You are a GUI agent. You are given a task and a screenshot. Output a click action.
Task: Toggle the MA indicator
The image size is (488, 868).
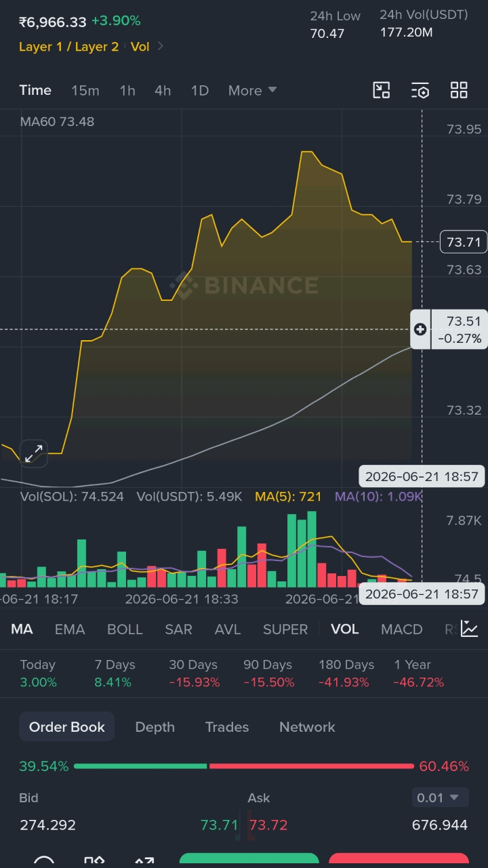coord(22,629)
